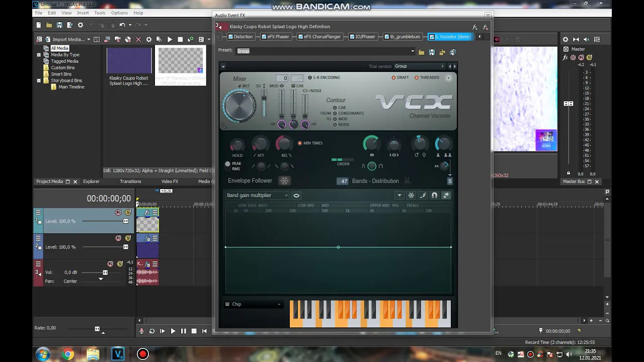Viewport: 644px width, 362px height.
Task: Create a new project from the main toolbar
Action: (x=38, y=25)
